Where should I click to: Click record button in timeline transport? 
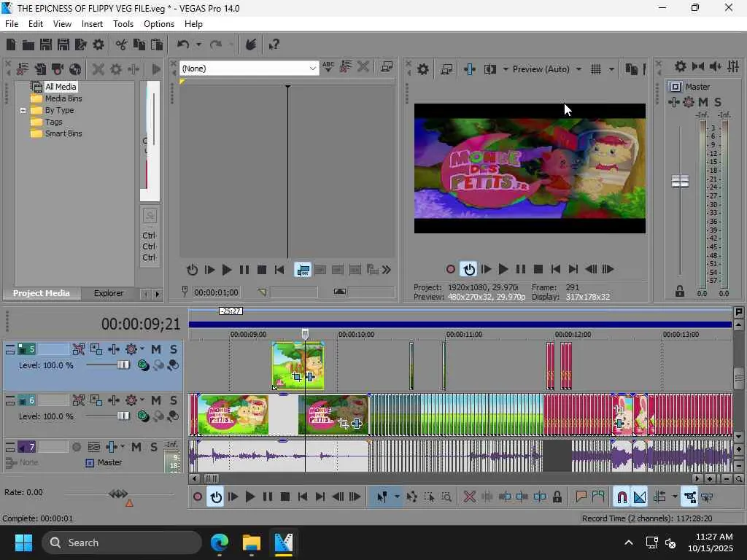(198, 497)
